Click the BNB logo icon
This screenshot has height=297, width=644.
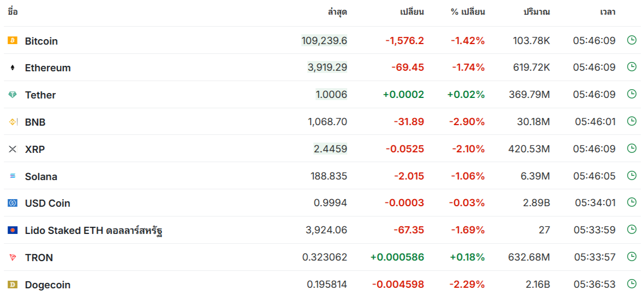(13, 122)
